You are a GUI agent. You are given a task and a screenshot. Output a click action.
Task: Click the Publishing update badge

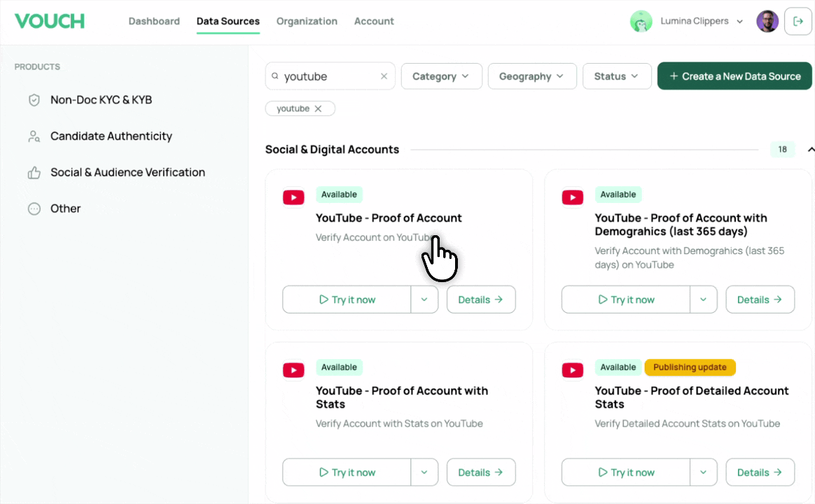pos(690,367)
